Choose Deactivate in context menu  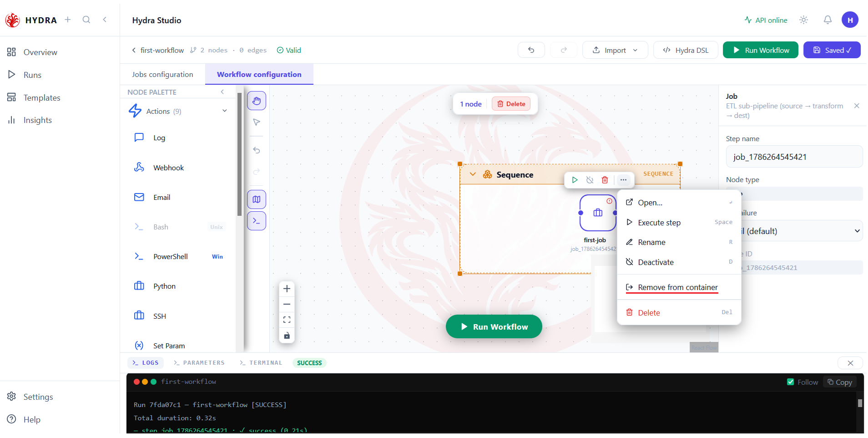[679, 262]
